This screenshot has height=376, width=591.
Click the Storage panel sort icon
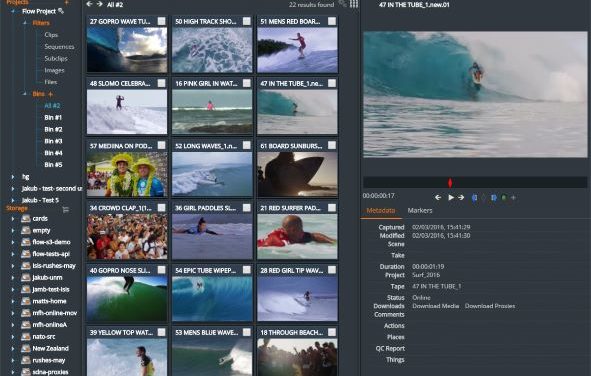(x=66, y=209)
